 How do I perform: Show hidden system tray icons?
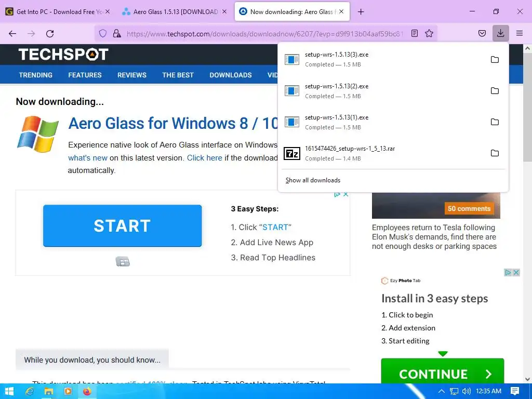pos(442,391)
